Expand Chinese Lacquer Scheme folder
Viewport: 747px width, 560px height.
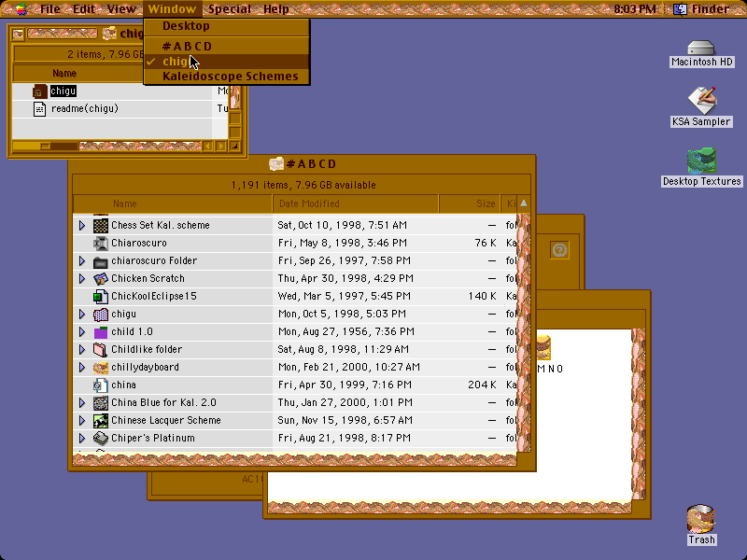click(82, 421)
